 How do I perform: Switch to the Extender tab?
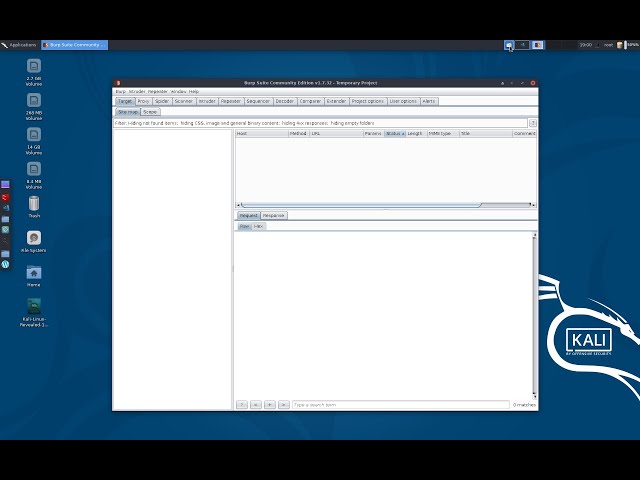click(336, 101)
